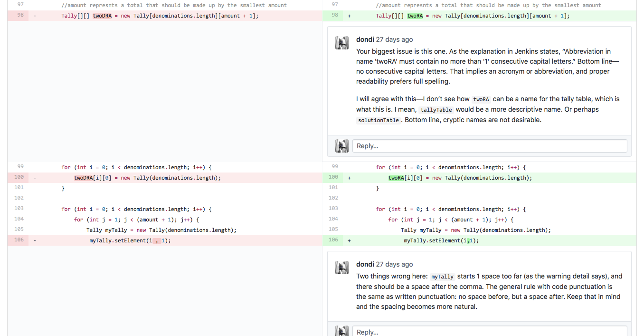Select line number 98 in the left diff
644x336 pixels.
20,15
